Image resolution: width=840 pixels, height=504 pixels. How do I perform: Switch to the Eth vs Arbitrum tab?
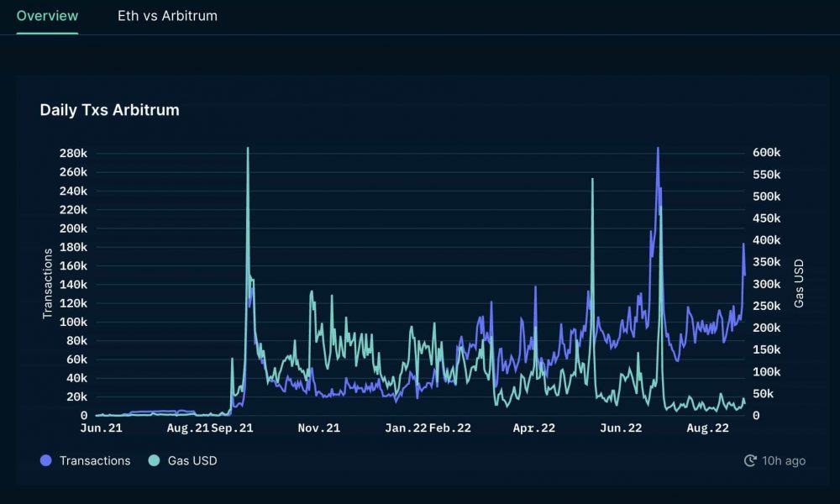[167, 16]
